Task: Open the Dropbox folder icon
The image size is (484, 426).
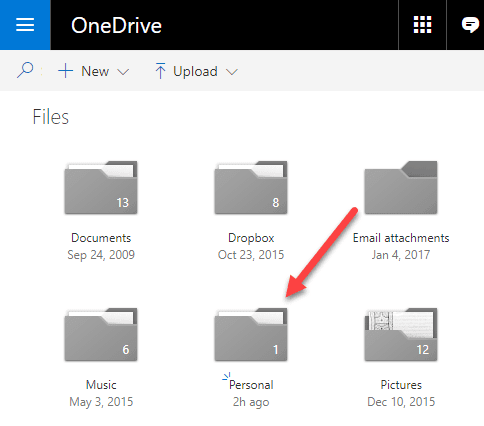Action: pyautogui.click(x=251, y=188)
